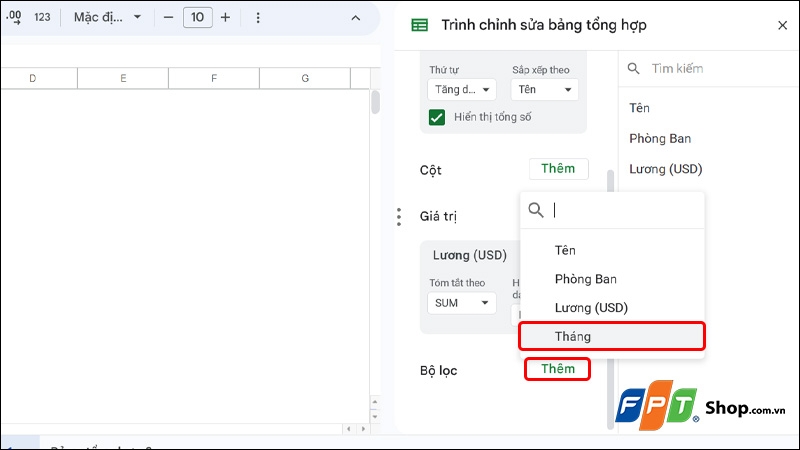Image resolution: width=800 pixels, height=450 pixels.
Task: Click the pivot table editor icon
Action: [420, 25]
